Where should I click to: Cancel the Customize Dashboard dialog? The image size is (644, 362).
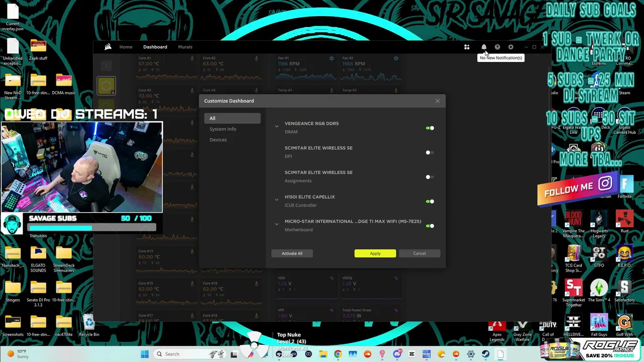419,253
